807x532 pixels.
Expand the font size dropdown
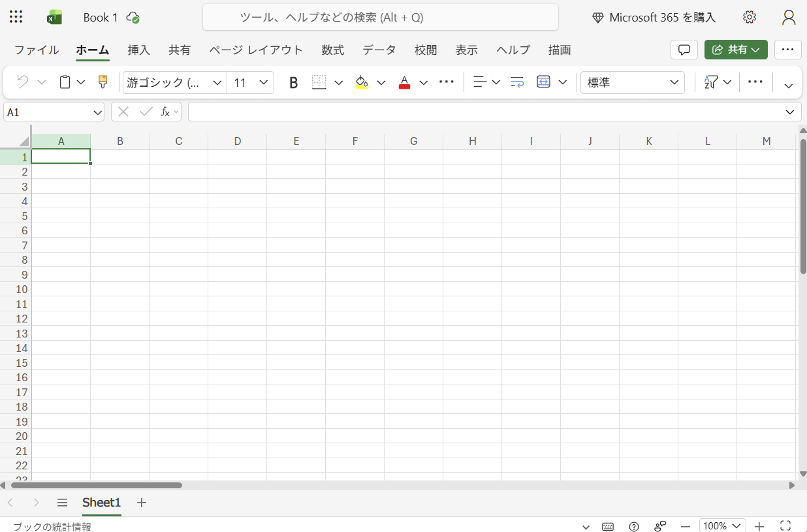[264, 82]
